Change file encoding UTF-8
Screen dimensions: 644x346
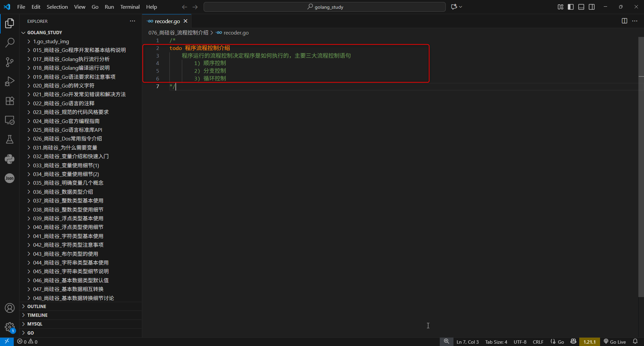[520, 342]
